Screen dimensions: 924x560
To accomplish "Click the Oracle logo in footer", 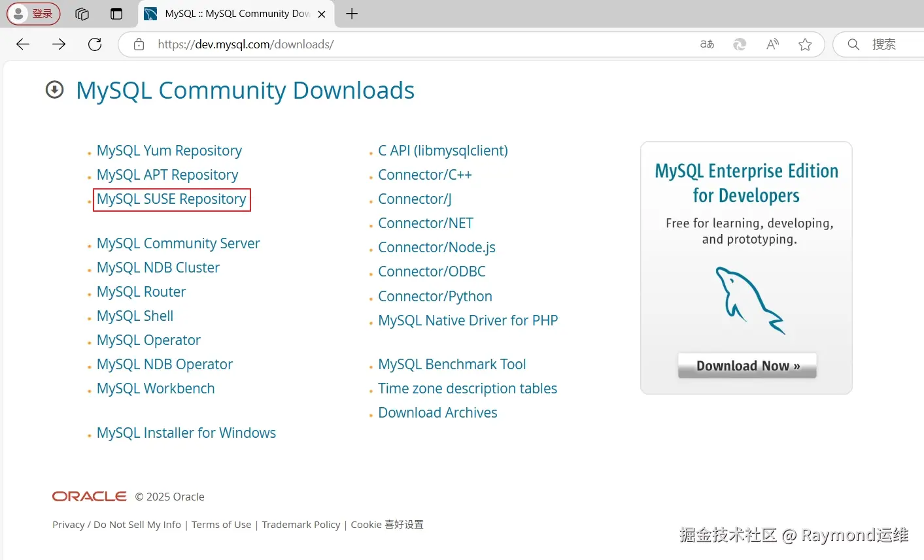I will [90, 497].
